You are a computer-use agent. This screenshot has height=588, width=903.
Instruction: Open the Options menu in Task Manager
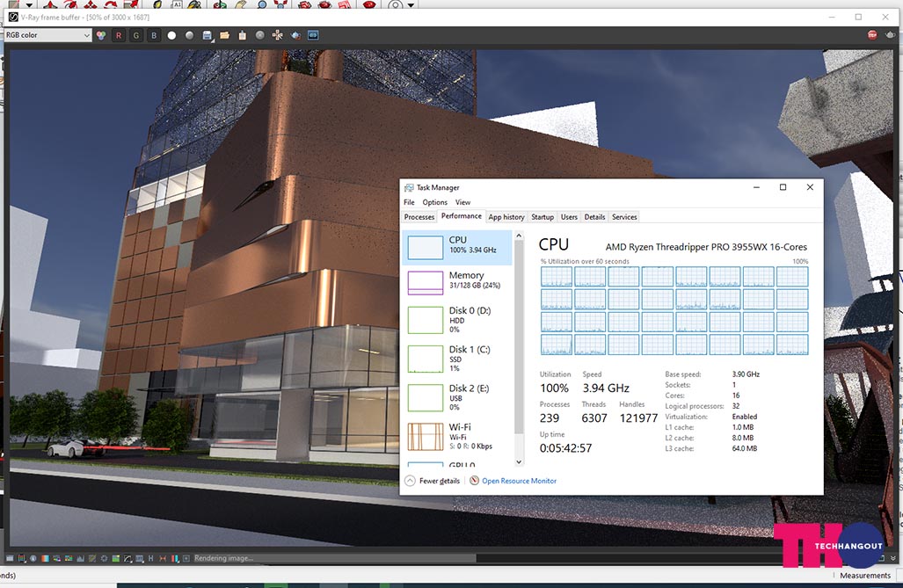tap(435, 202)
